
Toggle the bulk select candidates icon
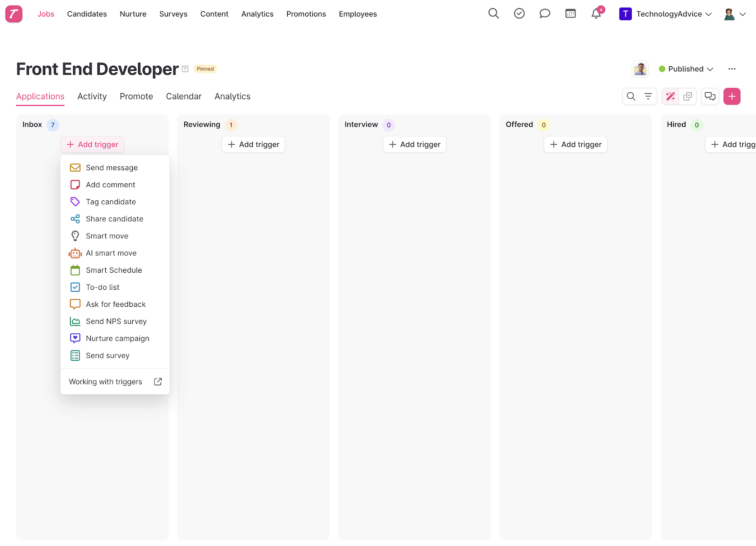pos(687,96)
